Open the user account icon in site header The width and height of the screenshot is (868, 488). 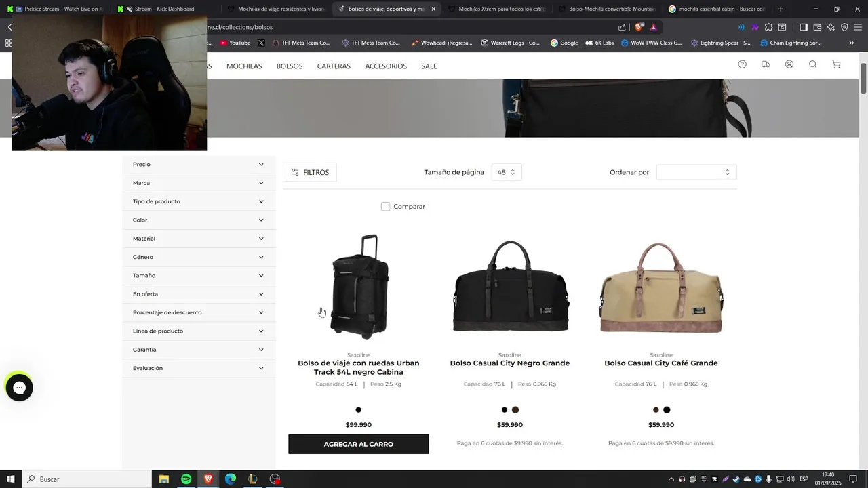pos(789,64)
